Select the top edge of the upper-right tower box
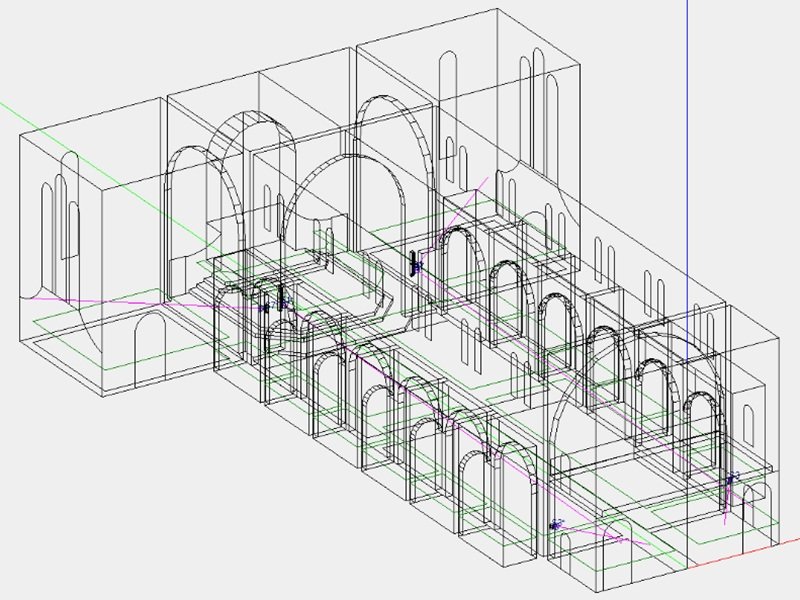The image size is (800, 600). point(470,27)
